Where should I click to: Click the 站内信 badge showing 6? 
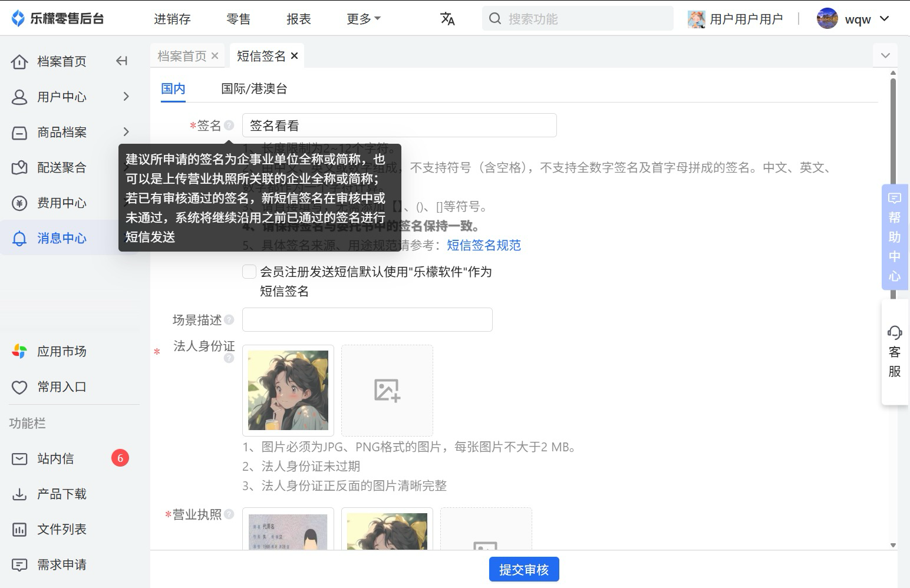120,458
